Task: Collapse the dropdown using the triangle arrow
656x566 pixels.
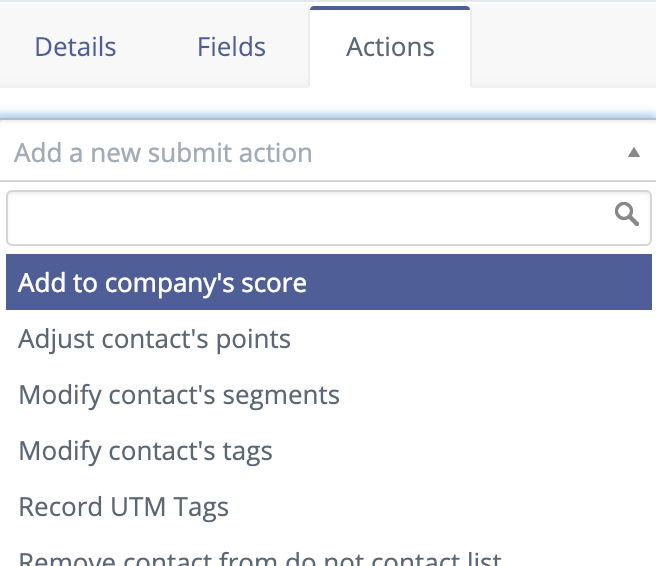Action: pyautogui.click(x=634, y=152)
